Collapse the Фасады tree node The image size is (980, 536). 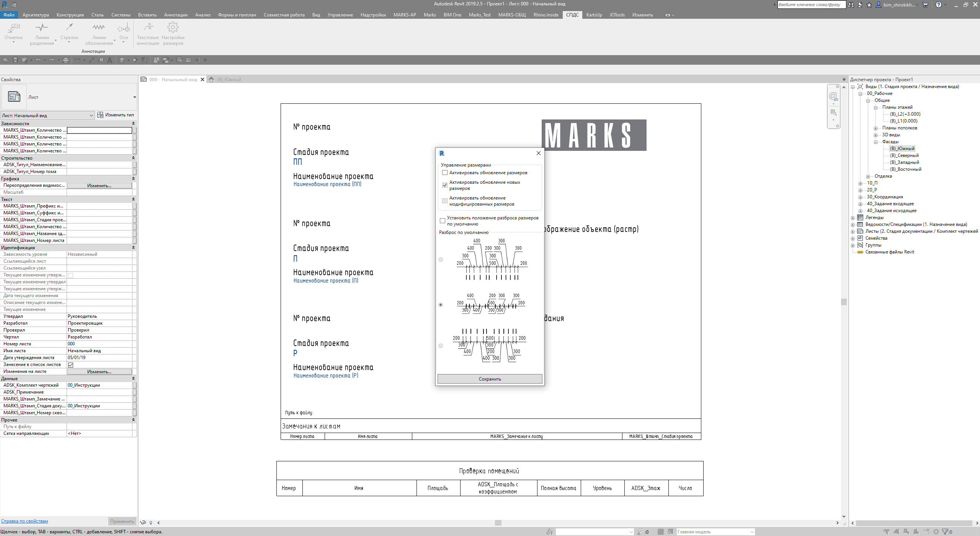875,142
